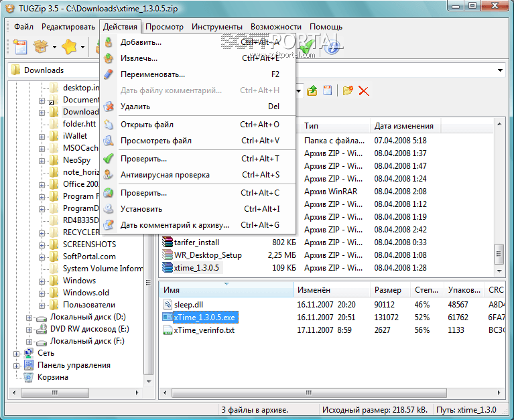Click the Открыть файл menu icon
Viewport: 514px width, 420px height.
[x=109, y=125]
